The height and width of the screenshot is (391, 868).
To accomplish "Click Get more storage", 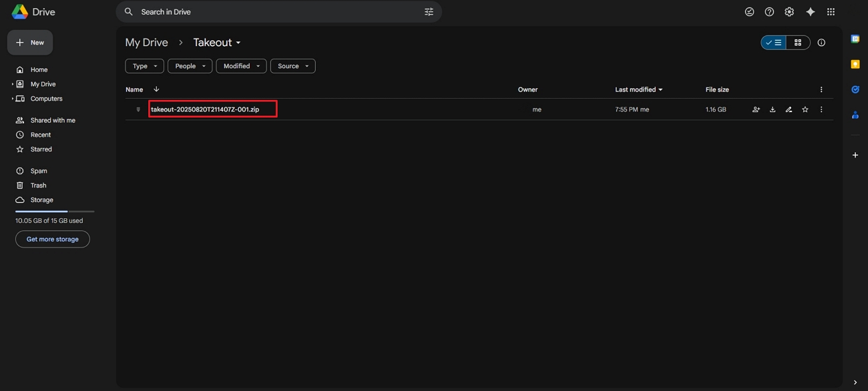I will 52,239.
